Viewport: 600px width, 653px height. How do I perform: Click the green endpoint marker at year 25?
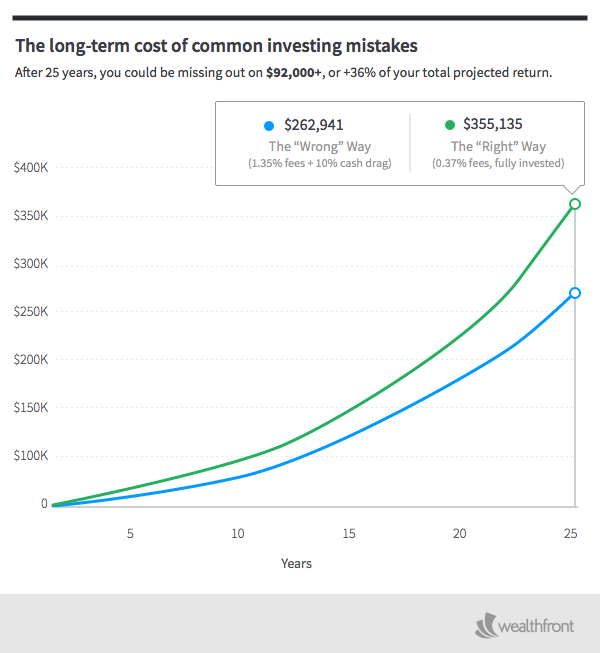pyautogui.click(x=574, y=204)
